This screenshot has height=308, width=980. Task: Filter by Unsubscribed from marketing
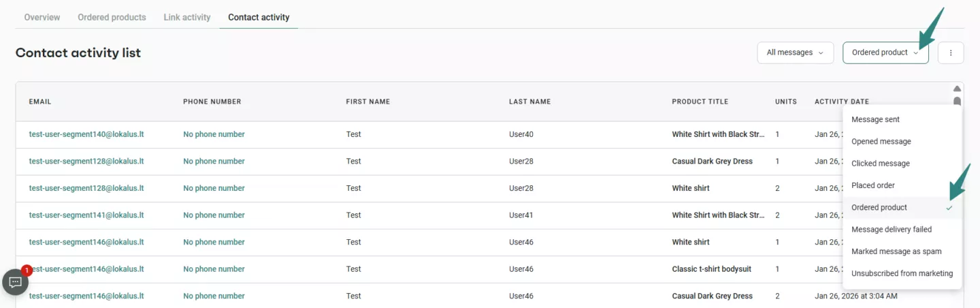[902, 273]
